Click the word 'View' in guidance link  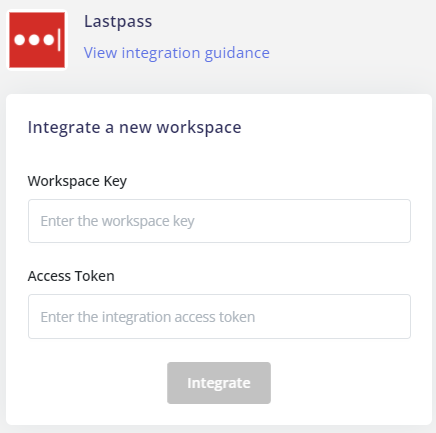100,53
